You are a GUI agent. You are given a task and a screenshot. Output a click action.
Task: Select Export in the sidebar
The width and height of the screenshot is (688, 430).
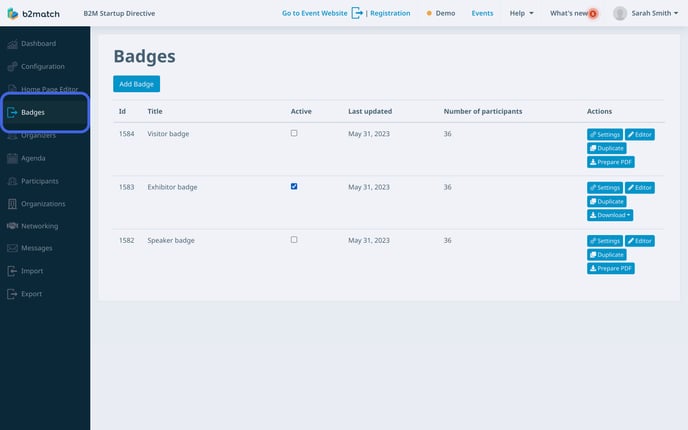coord(32,294)
